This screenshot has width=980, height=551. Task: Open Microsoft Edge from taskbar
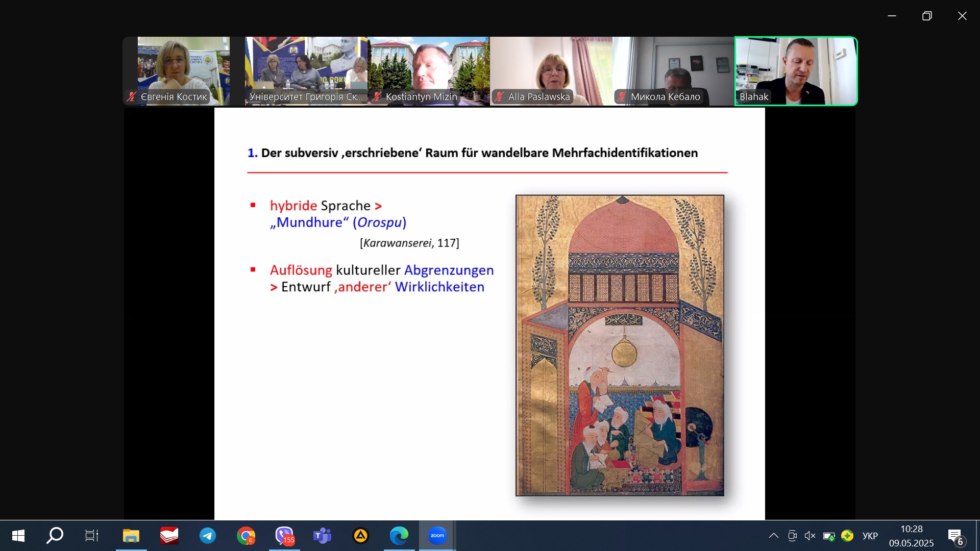tap(399, 536)
